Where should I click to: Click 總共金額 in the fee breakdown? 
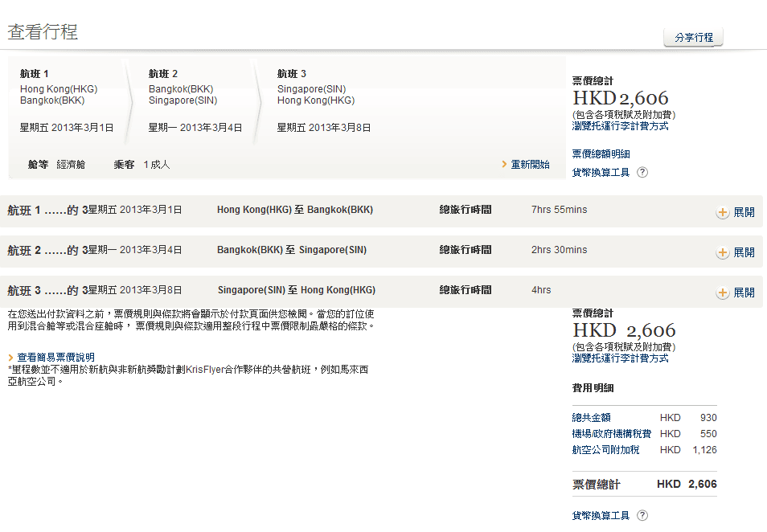tap(591, 418)
